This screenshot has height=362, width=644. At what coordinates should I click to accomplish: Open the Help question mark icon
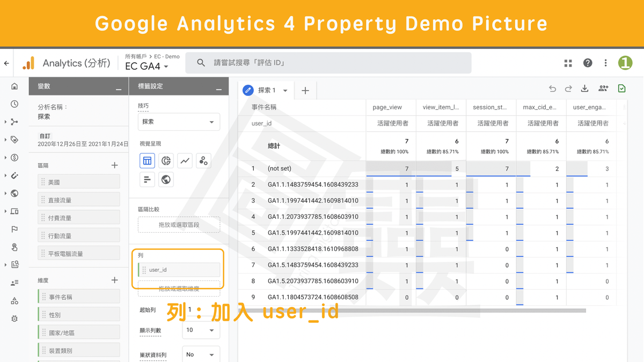point(588,63)
